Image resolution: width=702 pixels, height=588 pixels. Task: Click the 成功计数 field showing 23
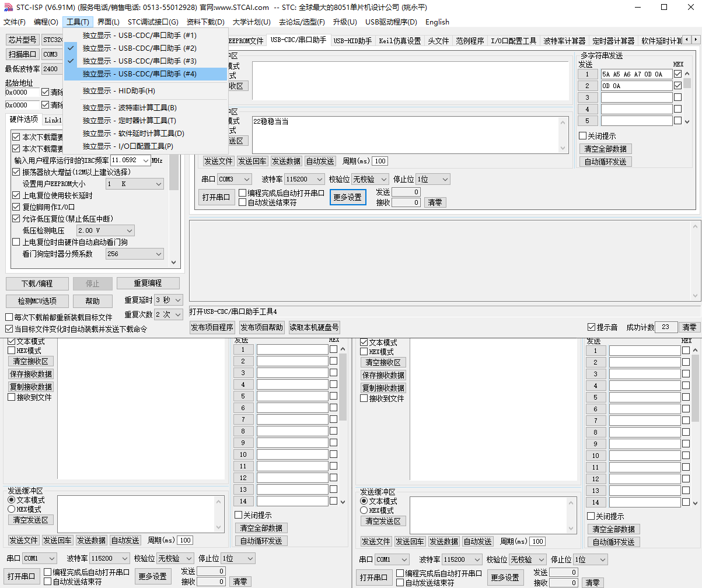click(x=666, y=327)
